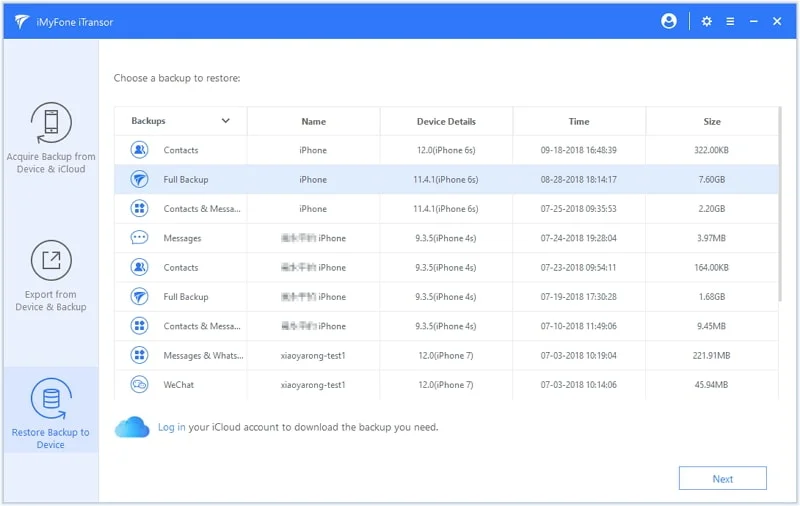
Task: Expand the Backups column dropdown arrow
Action: click(226, 121)
